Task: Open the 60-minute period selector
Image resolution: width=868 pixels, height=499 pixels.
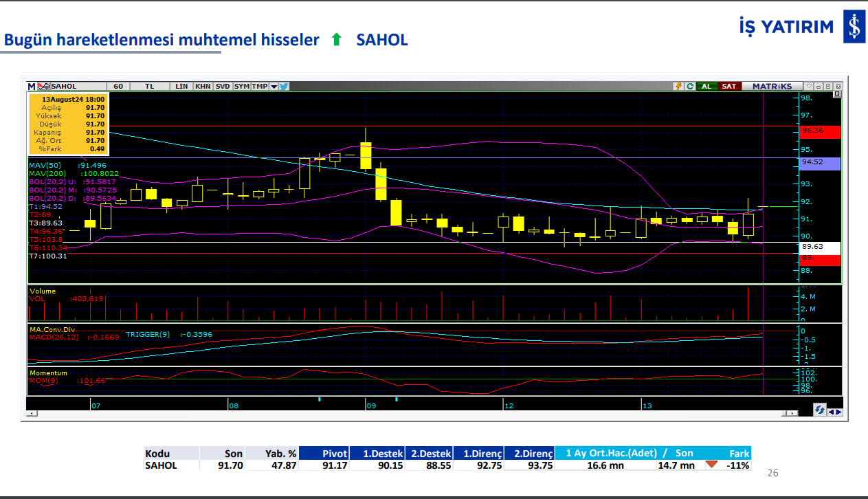Action: [118, 86]
